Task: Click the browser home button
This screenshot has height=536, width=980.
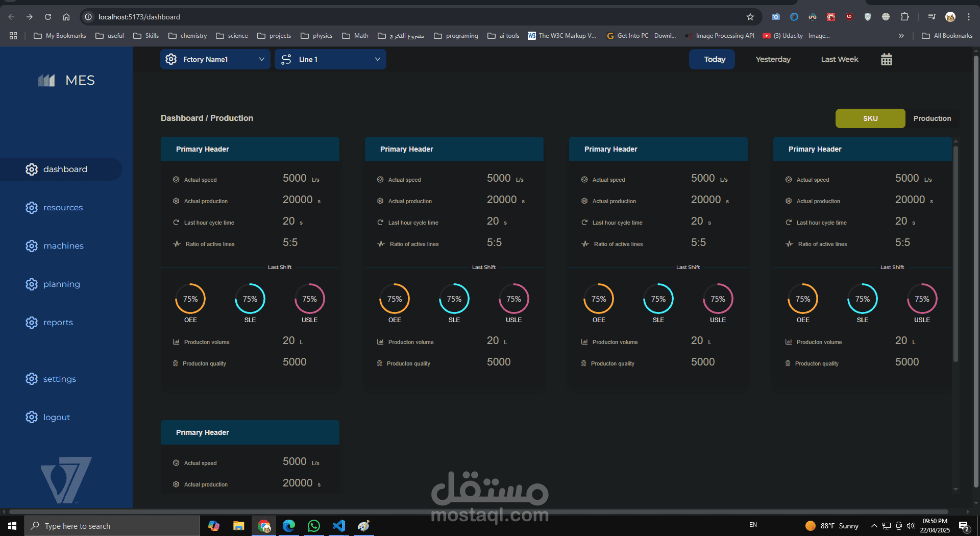Action: [x=66, y=17]
